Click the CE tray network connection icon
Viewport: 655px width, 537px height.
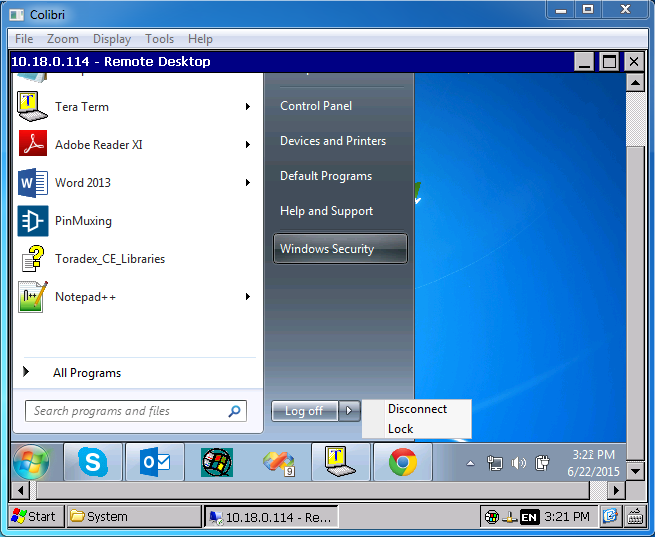pyautogui.click(x=509, y=518)
